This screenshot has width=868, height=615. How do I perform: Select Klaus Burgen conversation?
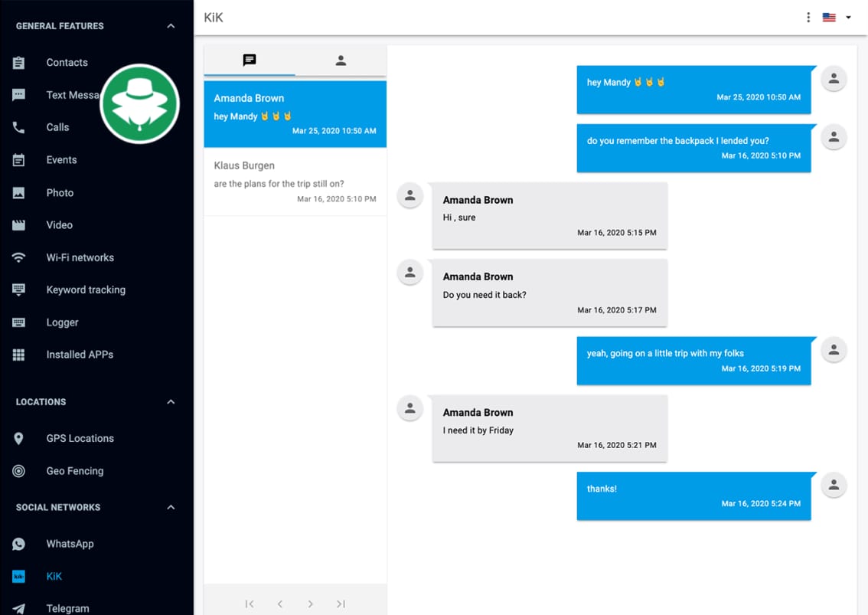coord(295,182)
